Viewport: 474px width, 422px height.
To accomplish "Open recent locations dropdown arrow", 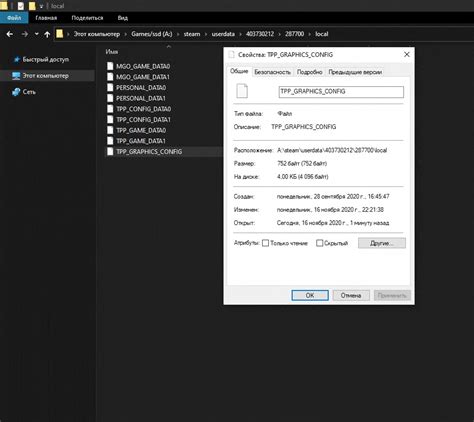I will point(36,34).
